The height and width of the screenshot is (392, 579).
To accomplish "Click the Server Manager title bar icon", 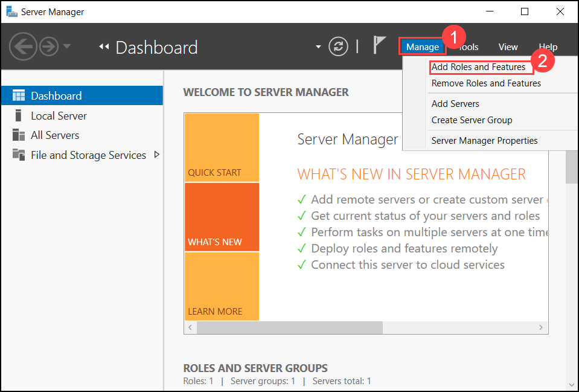I will pos(12,11).
